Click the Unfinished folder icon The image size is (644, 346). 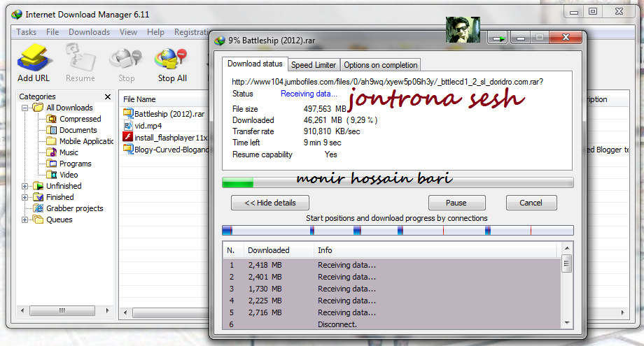tap(38, 186)
